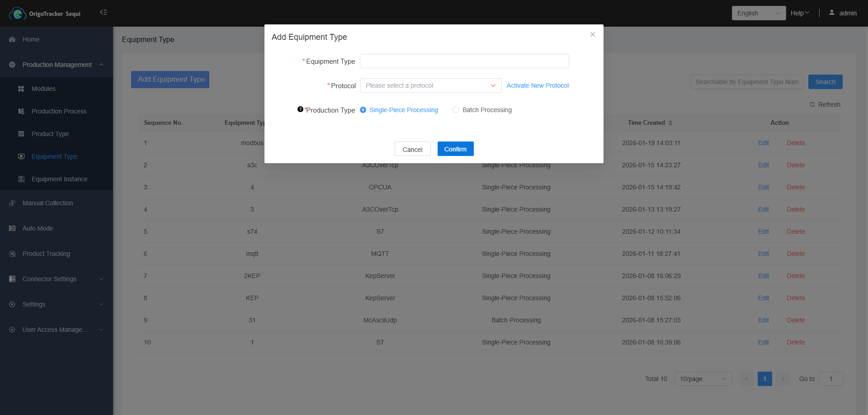Select Batch Processing radio button
868x415 pixels.
coord(456,110)
